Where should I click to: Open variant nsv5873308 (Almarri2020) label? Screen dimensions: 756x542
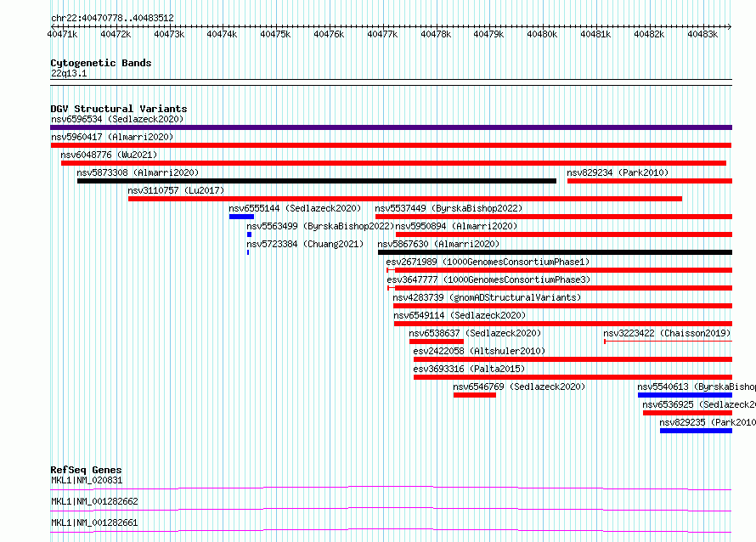tap(138, 172)
